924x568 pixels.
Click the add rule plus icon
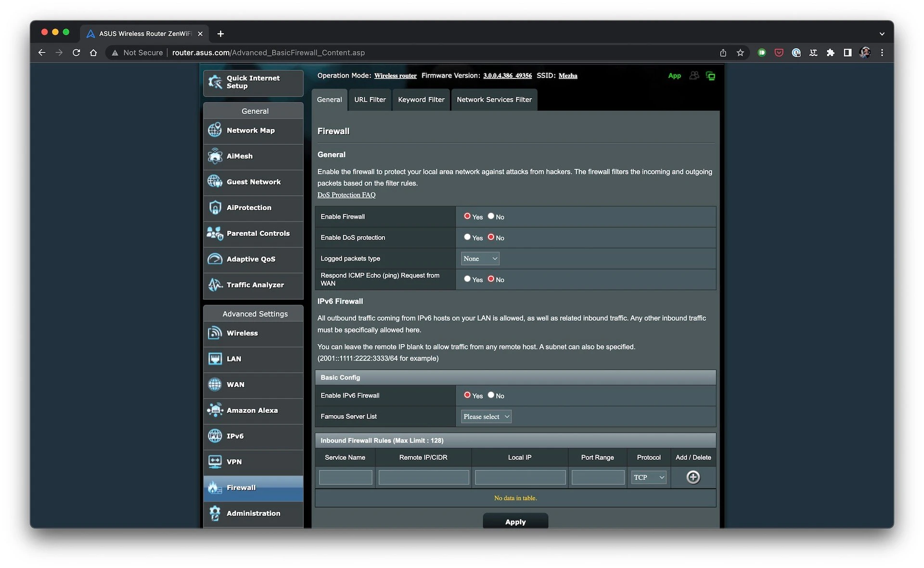pyautogui.click(x=693, y=477)
